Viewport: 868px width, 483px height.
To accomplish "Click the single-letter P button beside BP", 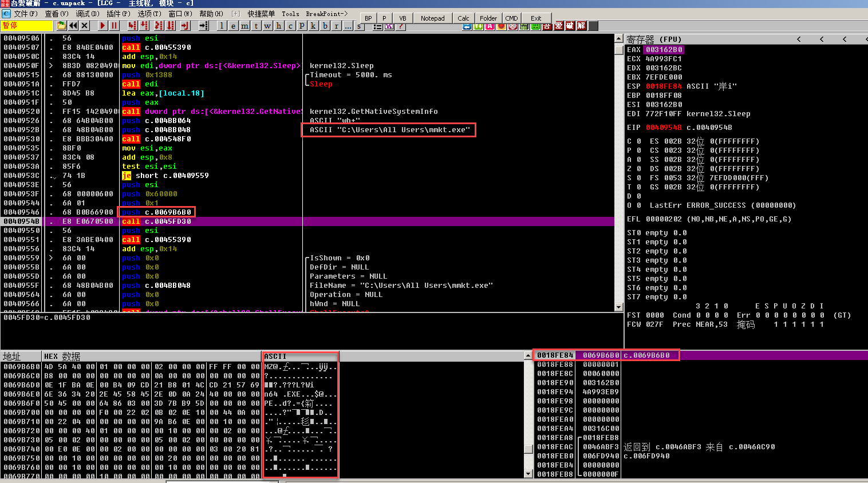I will click(x=384, y=18).
